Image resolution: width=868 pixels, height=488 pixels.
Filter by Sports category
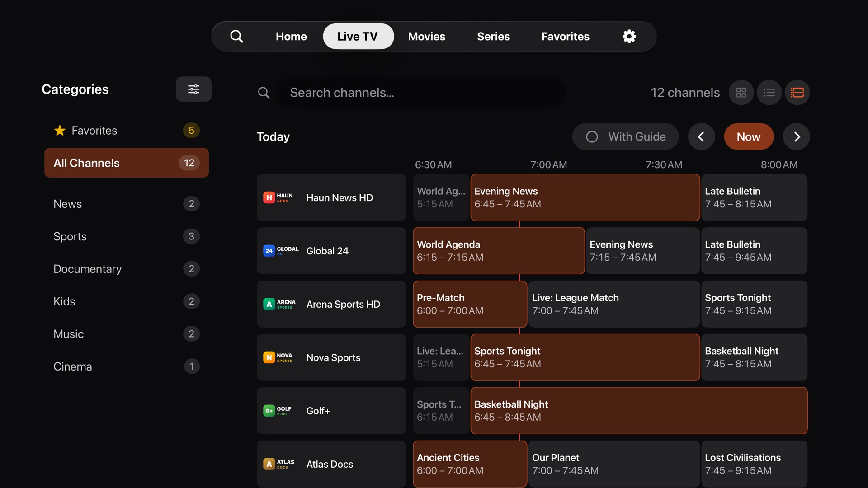(x=127, y=236)
